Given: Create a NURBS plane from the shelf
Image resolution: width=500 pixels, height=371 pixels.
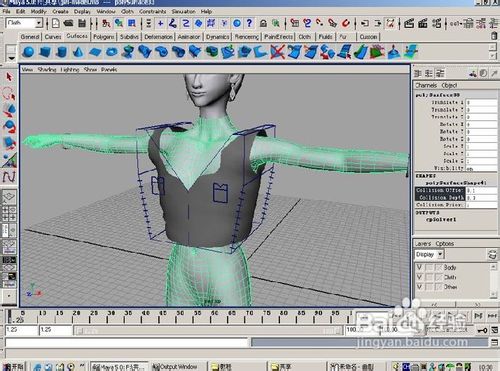Looking at the screenshot, I should [95, 52].
